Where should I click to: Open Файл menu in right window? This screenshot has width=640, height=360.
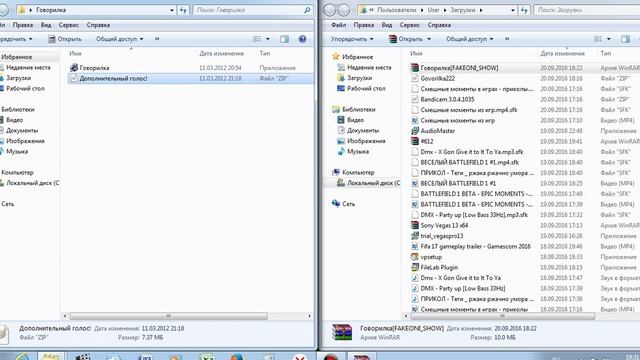(x=338, y=25)
